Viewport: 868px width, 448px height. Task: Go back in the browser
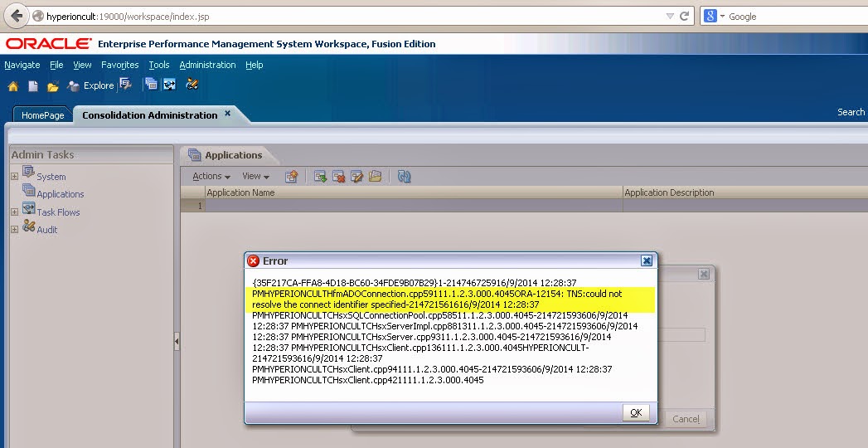[17, 16]
